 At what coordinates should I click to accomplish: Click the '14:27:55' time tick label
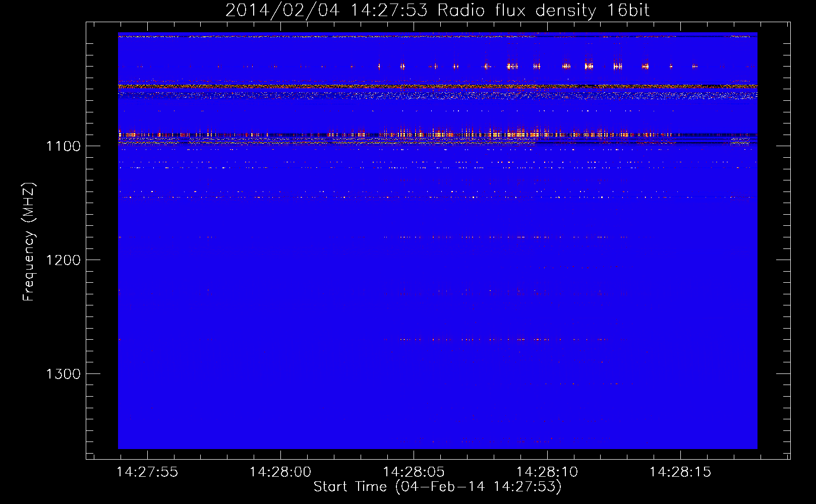pos(147,472)
